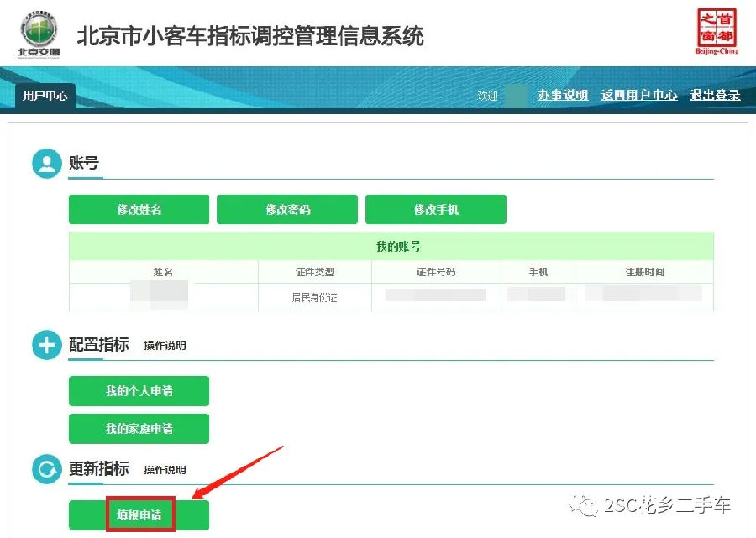
Task: Open 操作说明 beside 更新指标
Action: coord(165,470)
